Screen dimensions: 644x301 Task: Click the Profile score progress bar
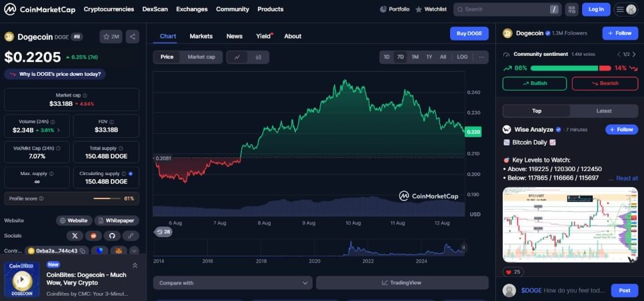click(107, 198)
